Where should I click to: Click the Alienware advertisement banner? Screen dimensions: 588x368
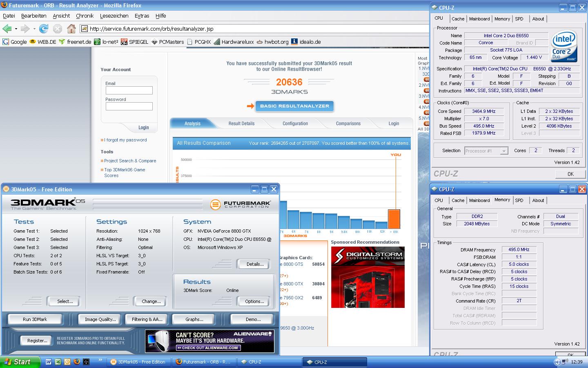[x=209, y=341]
